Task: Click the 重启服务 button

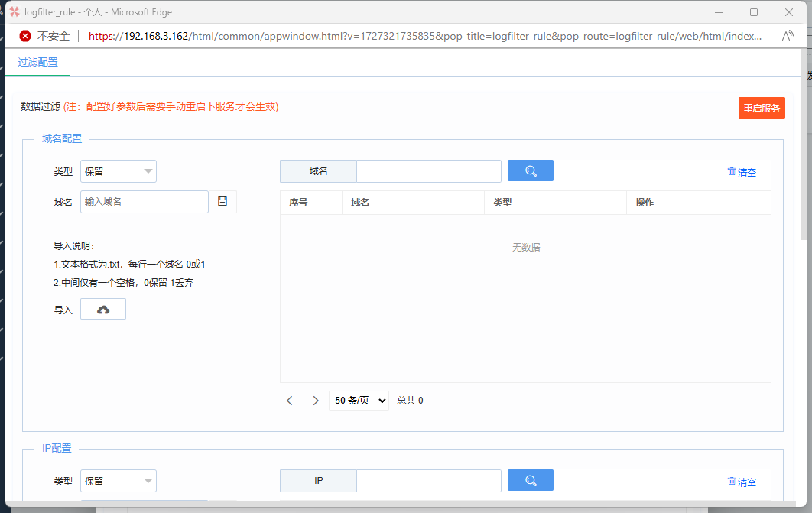Action: point(762,108)
